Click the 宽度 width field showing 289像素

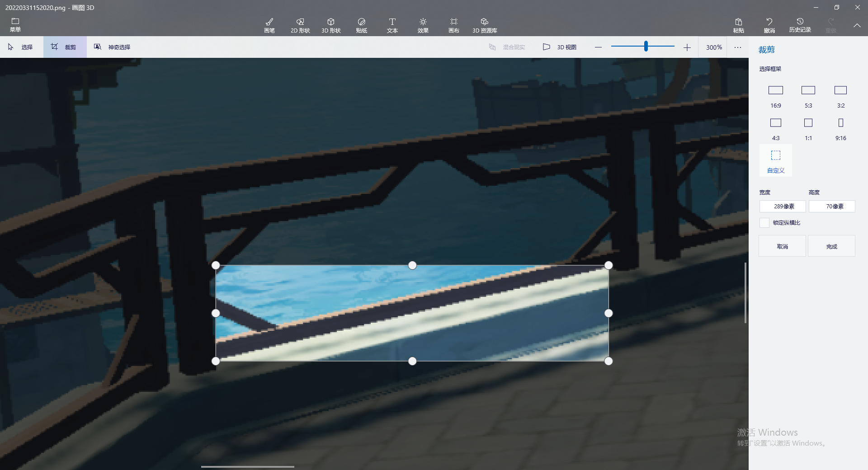[783, 206]
